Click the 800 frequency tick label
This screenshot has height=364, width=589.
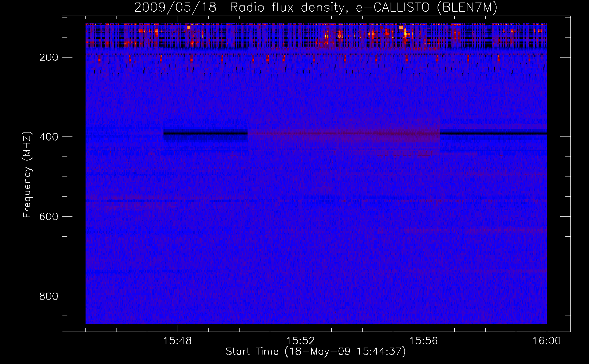coord(49,296)
